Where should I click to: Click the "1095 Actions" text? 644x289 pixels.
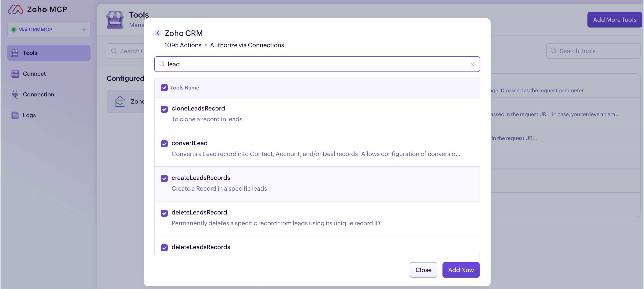(x=183, y=45)
